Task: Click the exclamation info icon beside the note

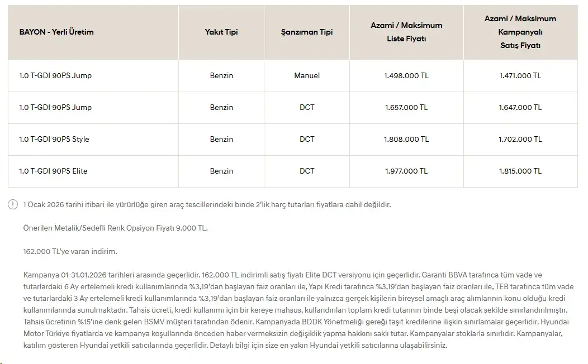Action: (13, 204)
